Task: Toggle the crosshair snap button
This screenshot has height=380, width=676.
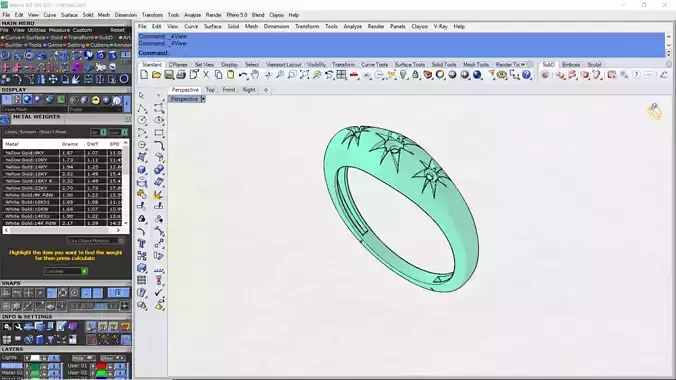Action: pyautogui.click(x=28, y=293)
